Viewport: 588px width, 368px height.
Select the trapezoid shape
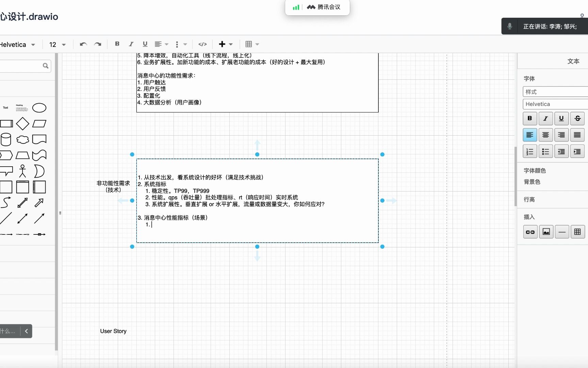[x=22, y=155]
